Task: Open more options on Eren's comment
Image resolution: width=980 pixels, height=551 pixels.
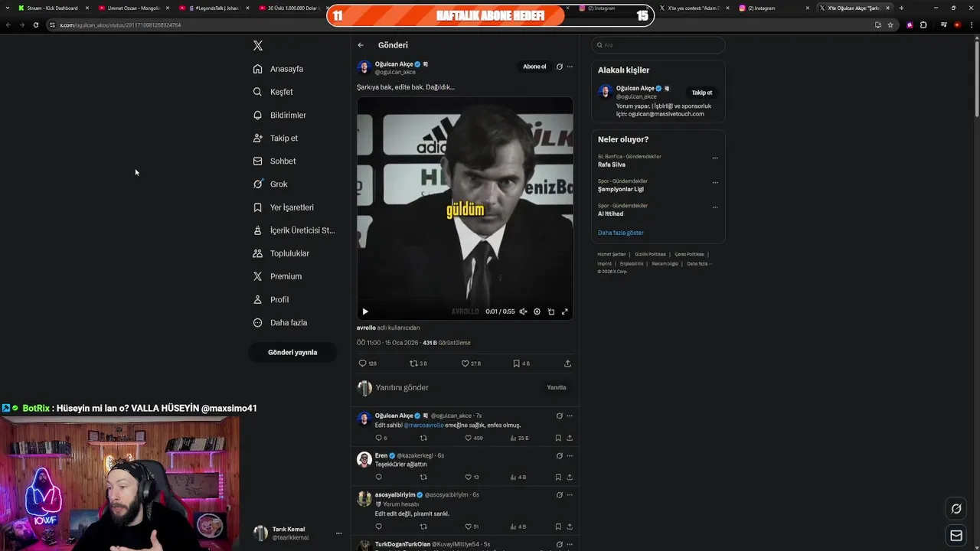Action: [570, 456]
